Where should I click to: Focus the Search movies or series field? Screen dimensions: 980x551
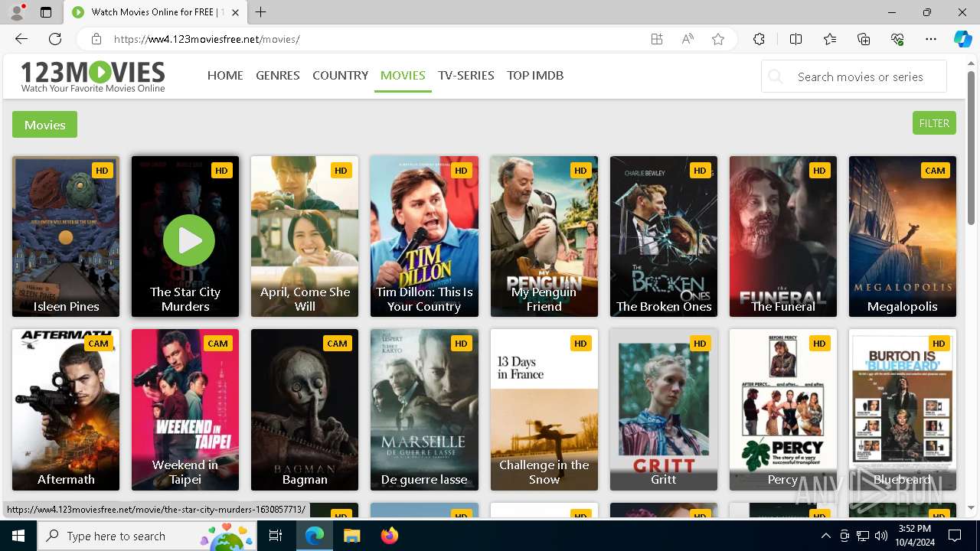tap(854, 77)
